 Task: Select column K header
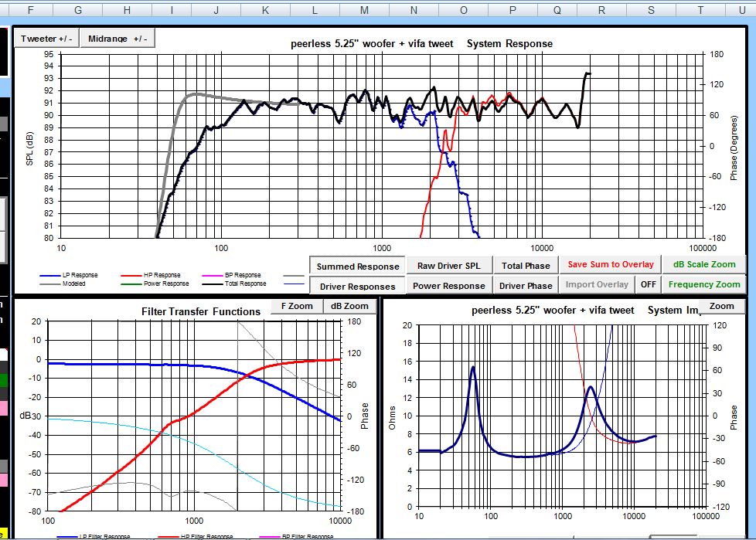pyautogui.click(x=265, y=9)
